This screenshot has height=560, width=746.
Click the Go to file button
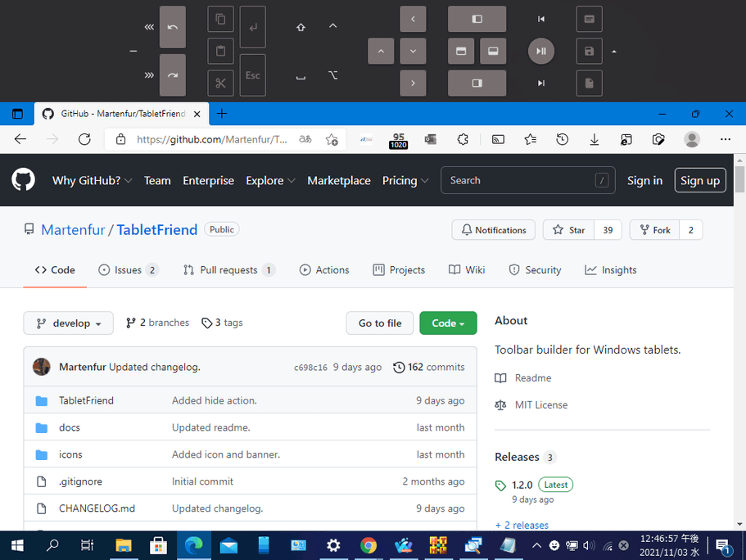click(380, 323)
